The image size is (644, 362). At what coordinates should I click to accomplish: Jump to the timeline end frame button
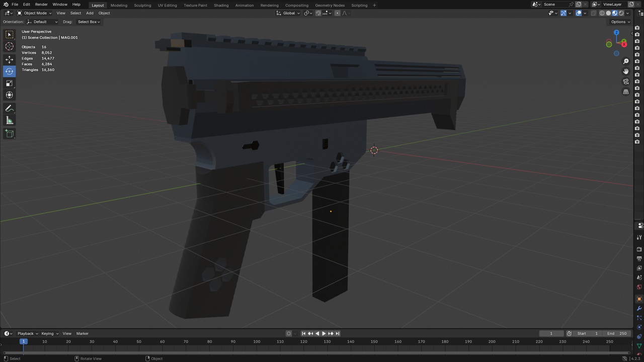[x=338, y=333]
